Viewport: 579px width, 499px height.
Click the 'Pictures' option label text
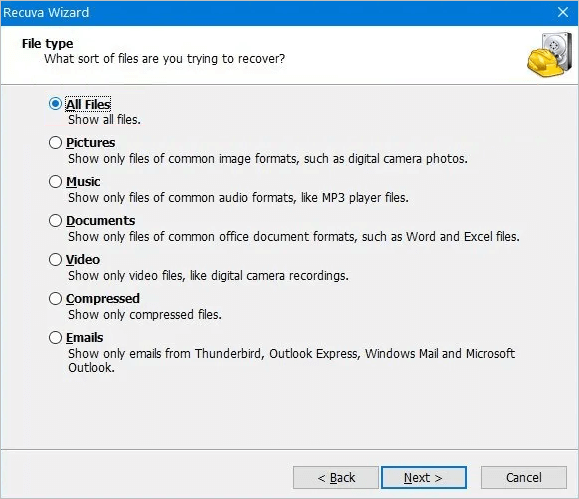(x=90, y=143)
